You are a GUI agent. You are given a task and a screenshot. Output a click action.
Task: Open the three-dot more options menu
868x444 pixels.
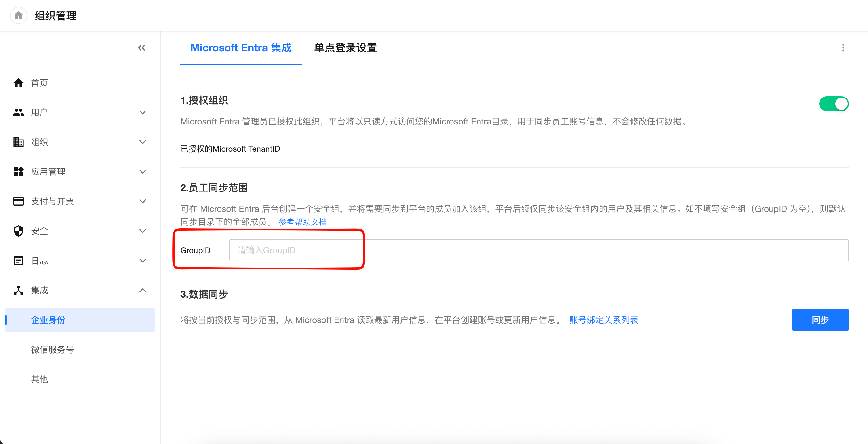point(843,48)
